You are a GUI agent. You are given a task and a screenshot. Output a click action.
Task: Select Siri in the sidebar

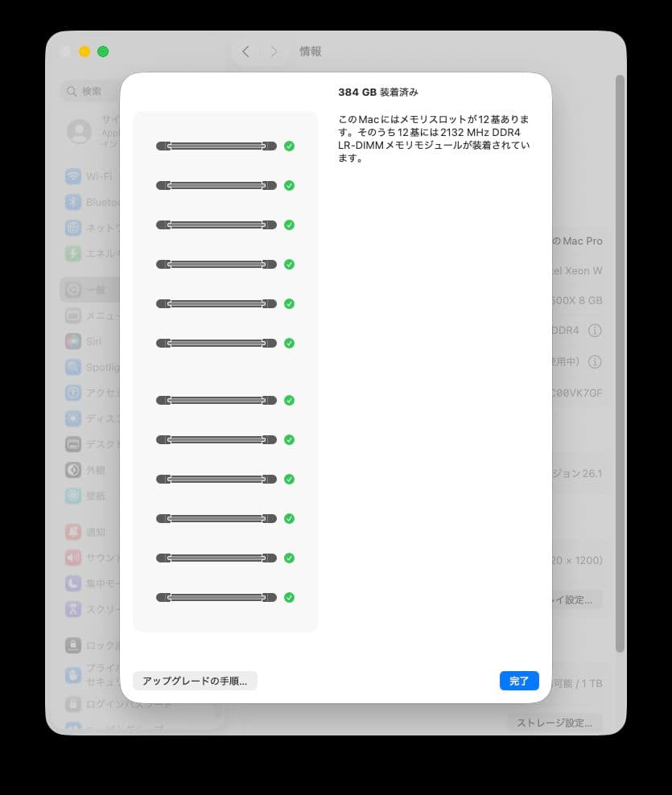click(x=91, y=341)
